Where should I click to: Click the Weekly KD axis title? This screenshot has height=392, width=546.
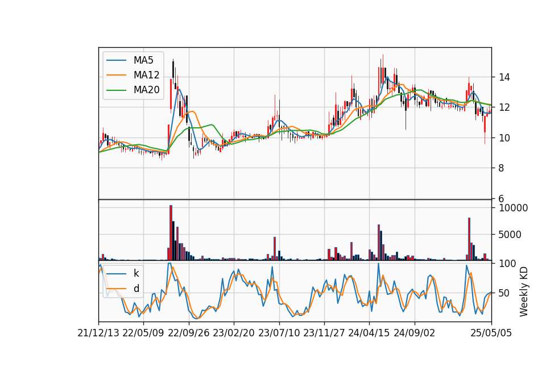pyautogui.click(x=524, y=291)
